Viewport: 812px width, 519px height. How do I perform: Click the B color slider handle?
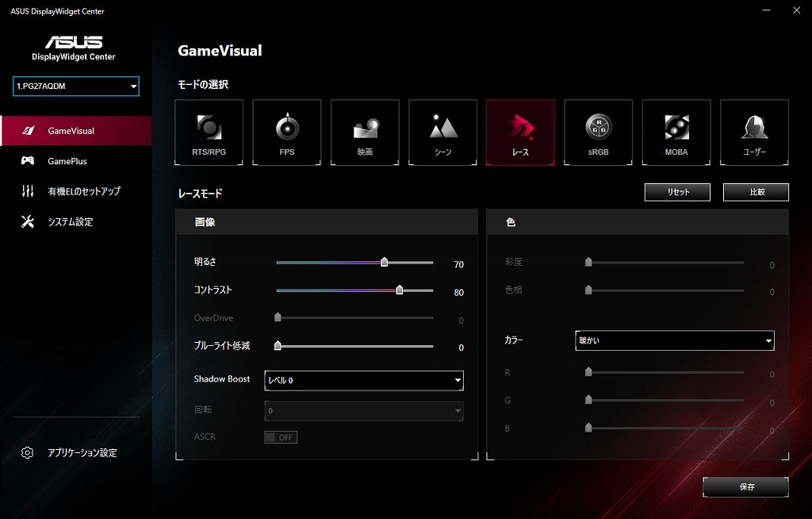click(x=588, y=428)
